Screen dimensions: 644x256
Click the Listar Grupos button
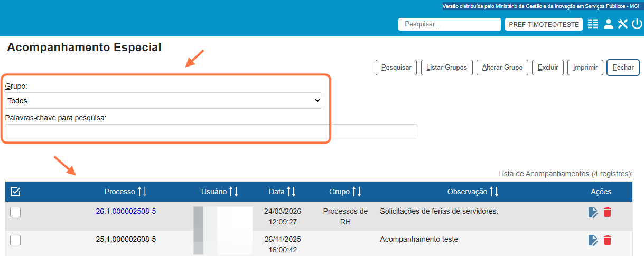pyautogui.click(x=446, y=68)
